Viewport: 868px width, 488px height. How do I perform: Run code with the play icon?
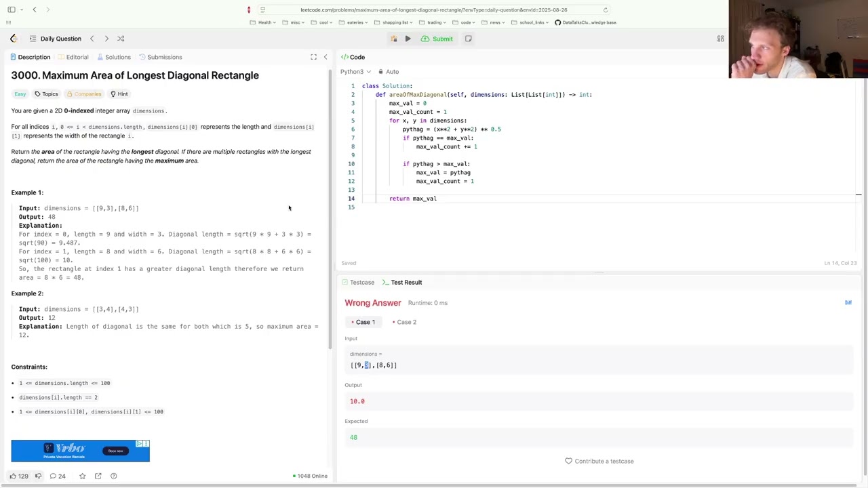(x=408, y=39)
